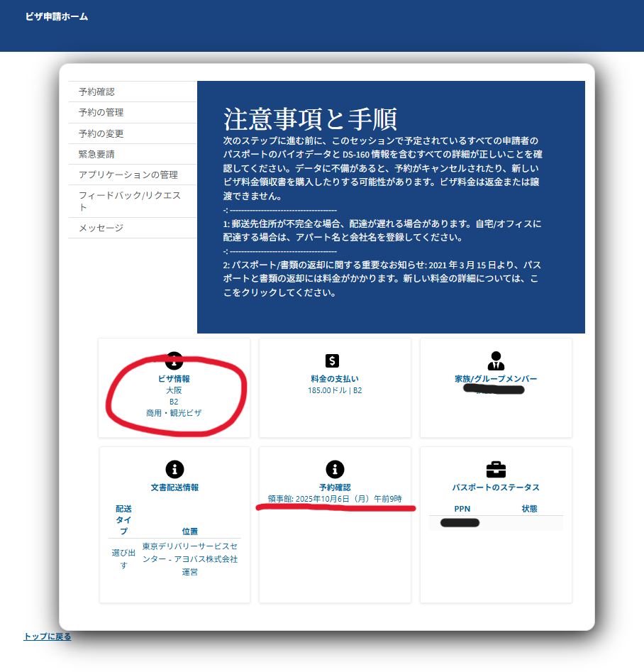Select アプリケーションの管理 menu entry
Screen dimensions: 644x672
click(x=128, y=175)
